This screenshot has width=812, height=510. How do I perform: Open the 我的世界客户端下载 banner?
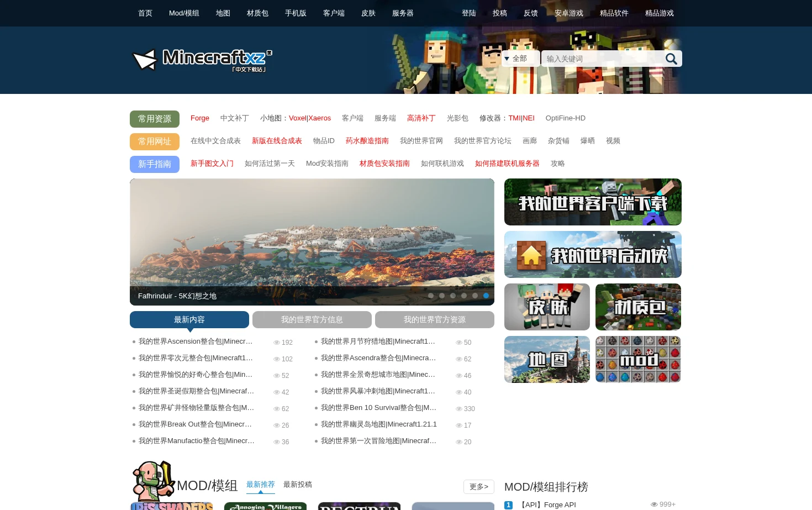pyautogui.click(x=593, y=202)
